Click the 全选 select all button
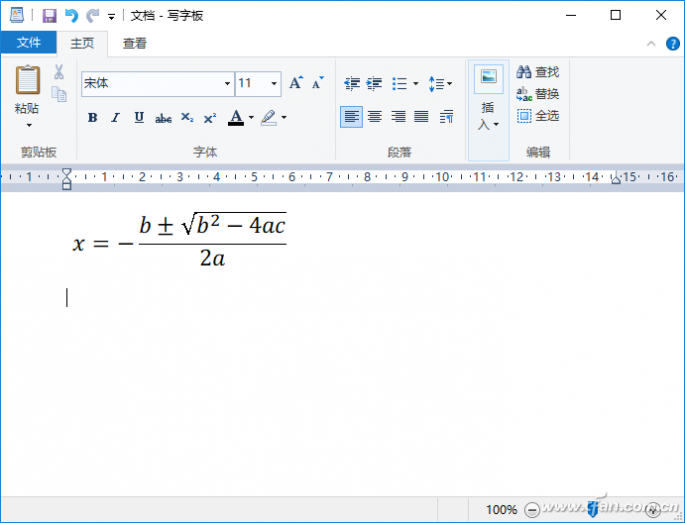Image resolution: width=685 pixels, height=523 pixels. pos(538,116)
